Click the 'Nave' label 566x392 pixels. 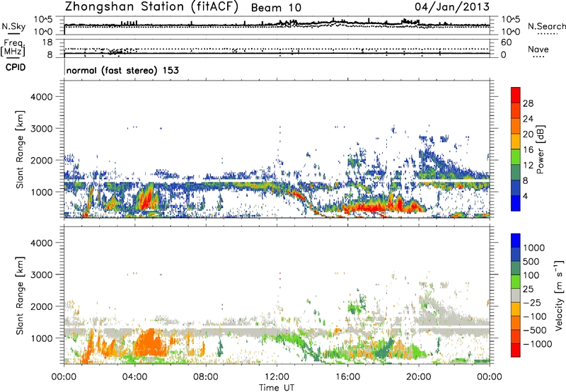tap(538, 50)
